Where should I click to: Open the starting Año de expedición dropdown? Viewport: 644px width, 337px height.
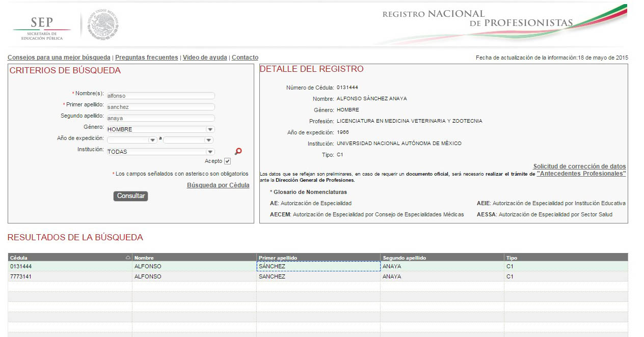[152, 140]
